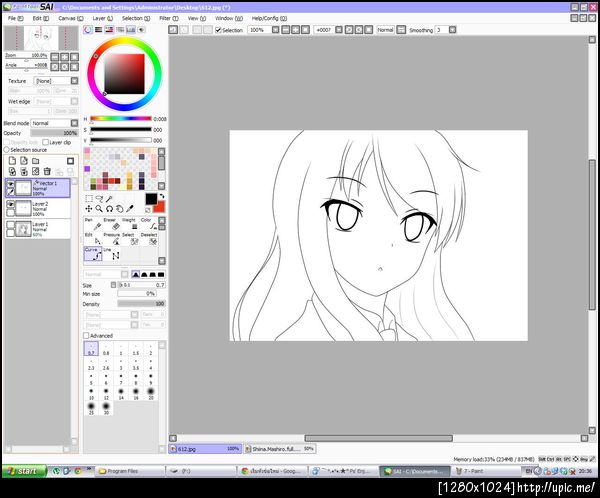
Task: Choose the vector Deselect tool
Action: (149, 239)
